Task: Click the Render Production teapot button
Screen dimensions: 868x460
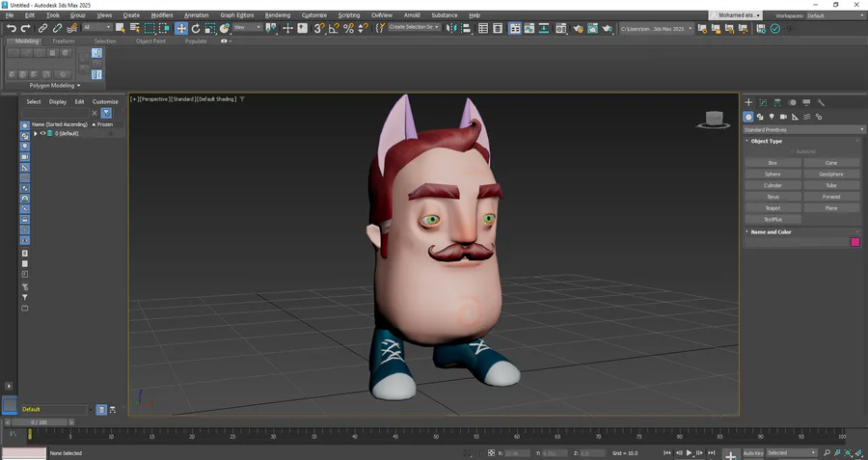Action: click(608, 28)
